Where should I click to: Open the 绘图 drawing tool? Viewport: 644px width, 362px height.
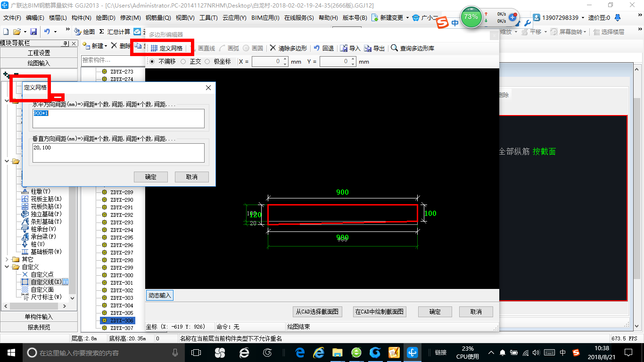85,32
